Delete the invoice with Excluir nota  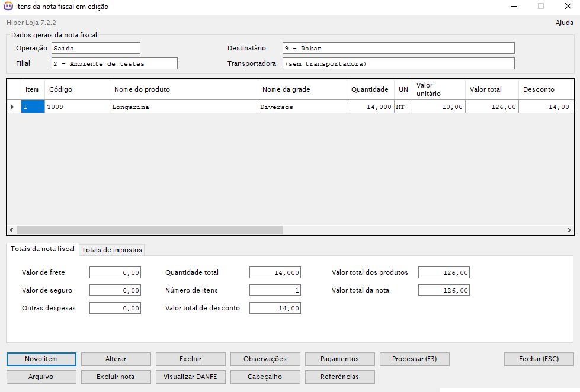pos(116,377)
